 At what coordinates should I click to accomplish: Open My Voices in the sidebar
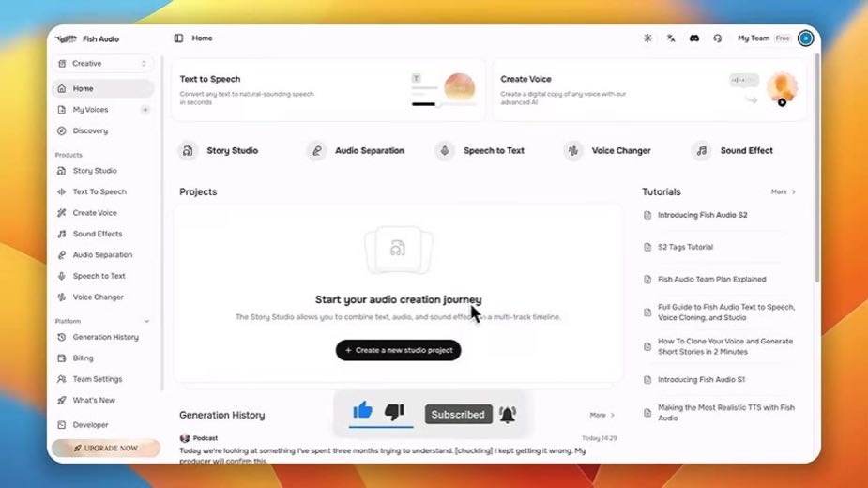pyautogui.click(x=91, y=110)
